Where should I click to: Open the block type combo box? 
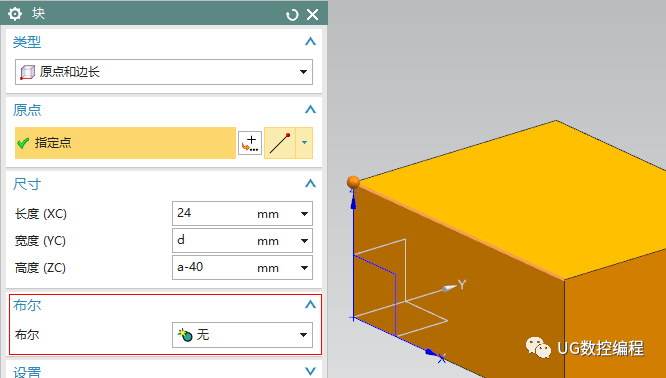click(164, 72)
